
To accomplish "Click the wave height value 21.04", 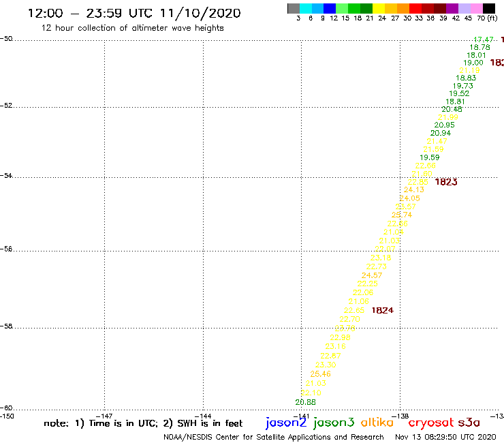I will click(394, 232).
